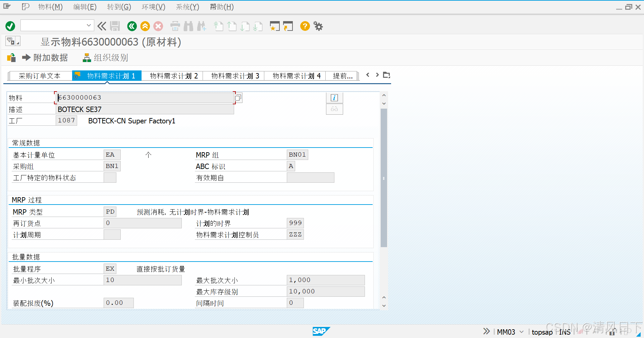Open the 系统(Y) menu
Viewport: 644px width, 338px height.
click(187, 7)
